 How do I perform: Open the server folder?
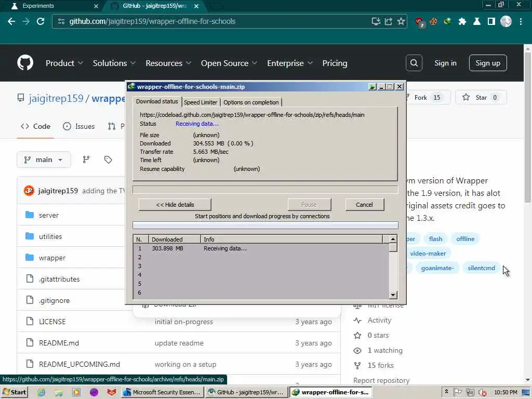tap(48, 215)
